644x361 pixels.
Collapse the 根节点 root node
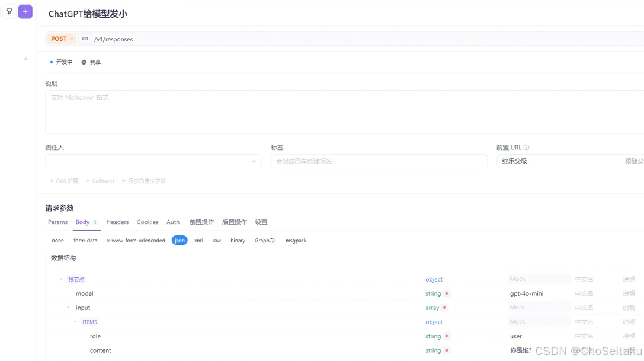tap(61, 279)
